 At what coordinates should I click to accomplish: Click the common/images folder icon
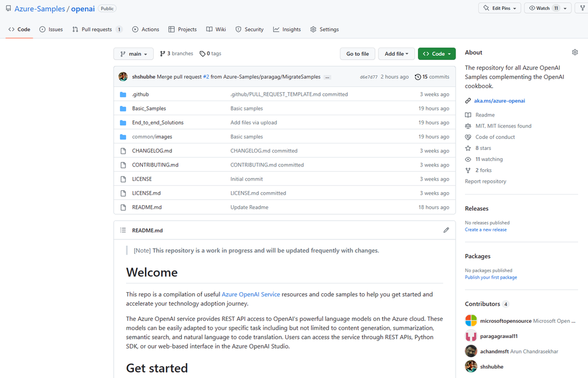(123, 137)
